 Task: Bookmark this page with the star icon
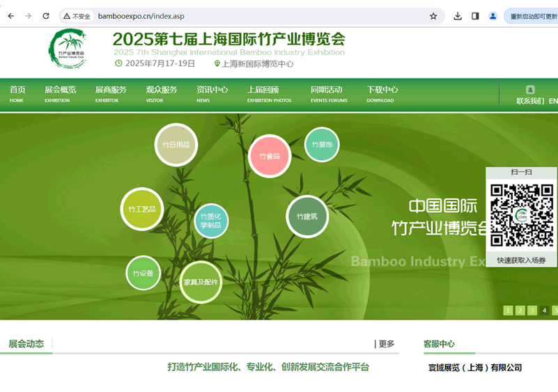(433, 16)
